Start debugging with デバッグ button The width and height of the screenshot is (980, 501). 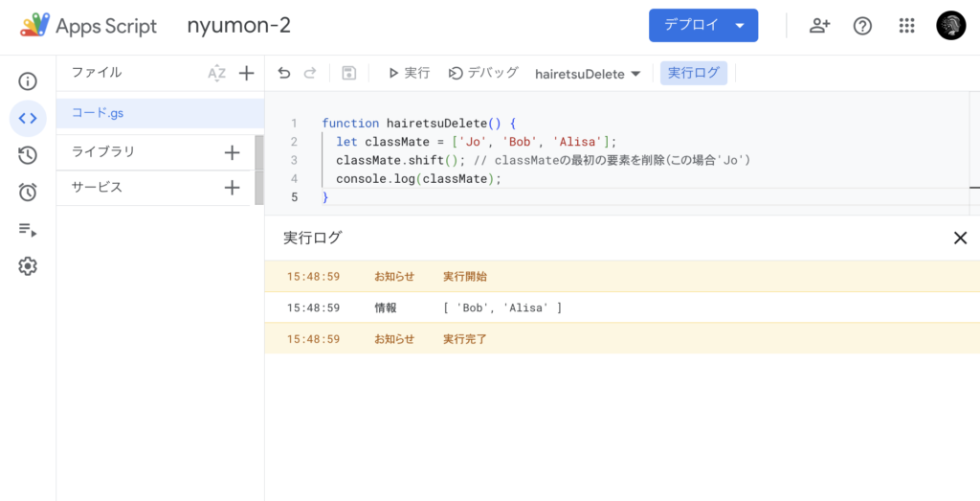[483, 73]
